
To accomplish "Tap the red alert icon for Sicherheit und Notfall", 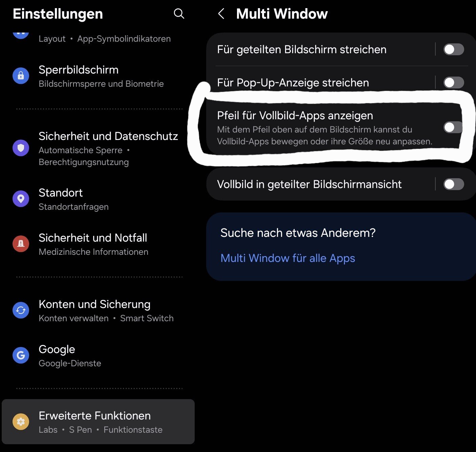I will pos(21,244).
